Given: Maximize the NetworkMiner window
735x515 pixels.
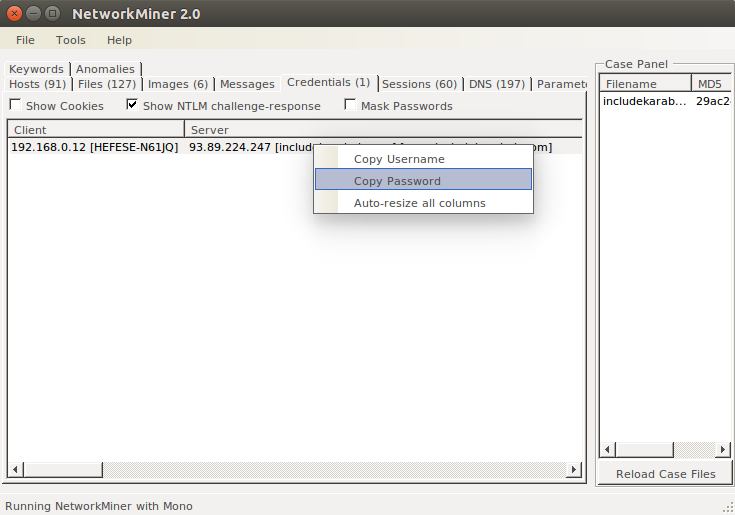Looking at the screenshot, I should (52, 14).
